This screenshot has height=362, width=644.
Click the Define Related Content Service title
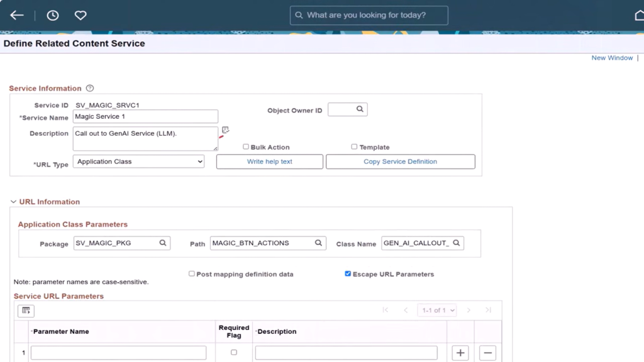pyautogui.click(x=74, y=43)
